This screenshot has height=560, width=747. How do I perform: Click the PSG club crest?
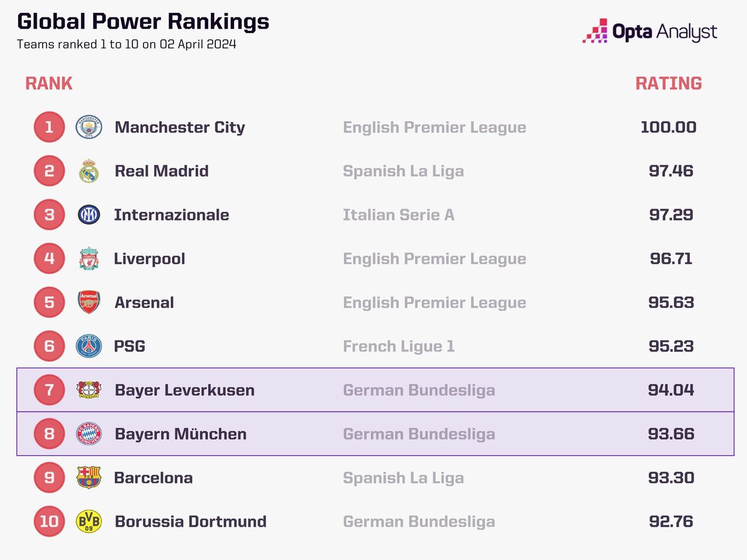tap(89, 346)
